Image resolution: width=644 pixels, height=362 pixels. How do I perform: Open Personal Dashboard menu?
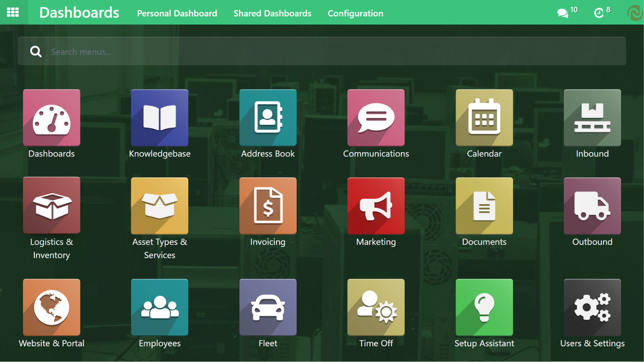pyautogui.click(x=177, y=13)
